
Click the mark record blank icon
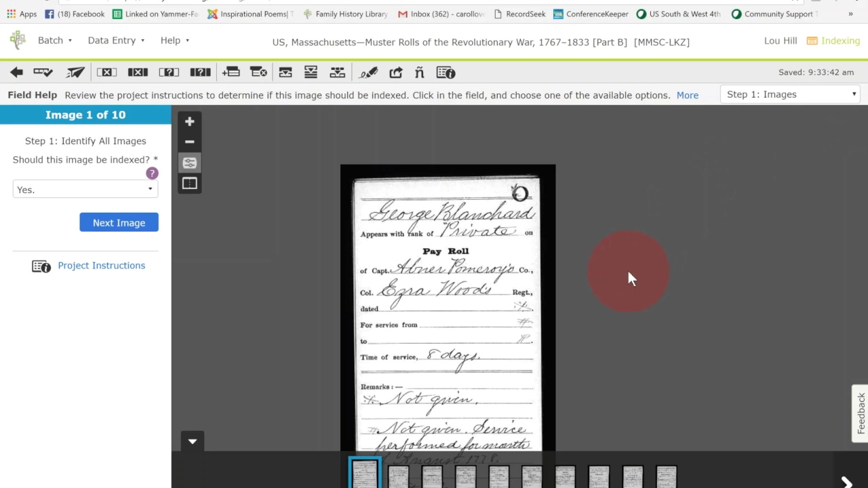(138, 73)
